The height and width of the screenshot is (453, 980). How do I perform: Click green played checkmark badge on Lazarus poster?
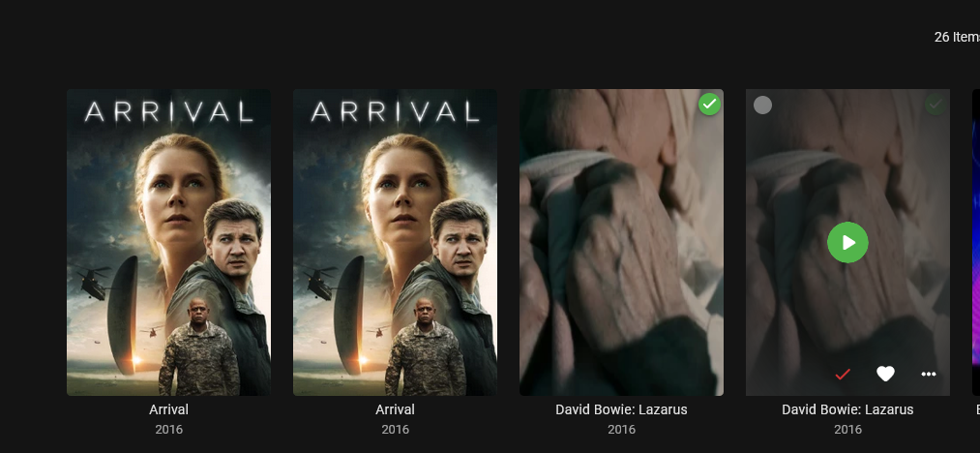[709, 104]
